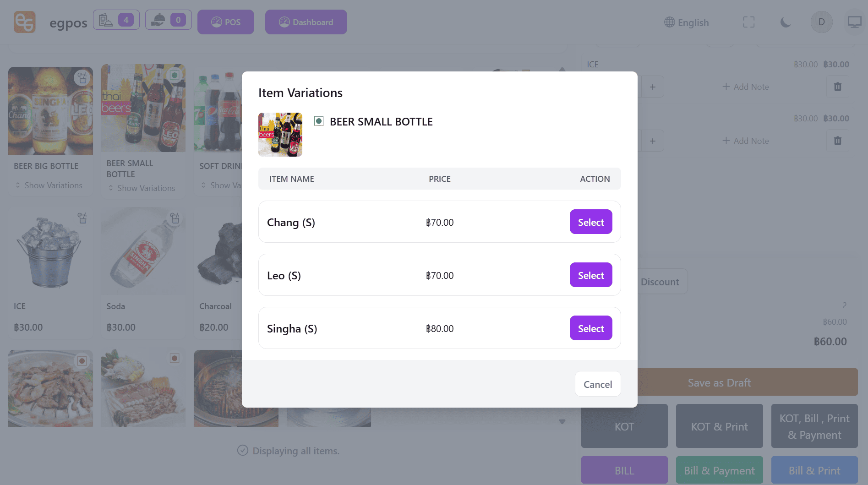Select the Leo (S) variation
The width and height of the screenshot is (868, 485).
[590, 275]
